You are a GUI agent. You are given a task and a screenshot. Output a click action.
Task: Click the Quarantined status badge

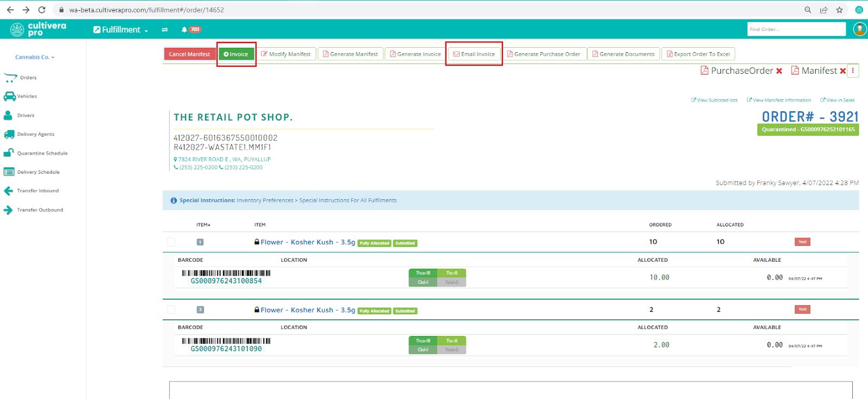(x=808, y=130)
